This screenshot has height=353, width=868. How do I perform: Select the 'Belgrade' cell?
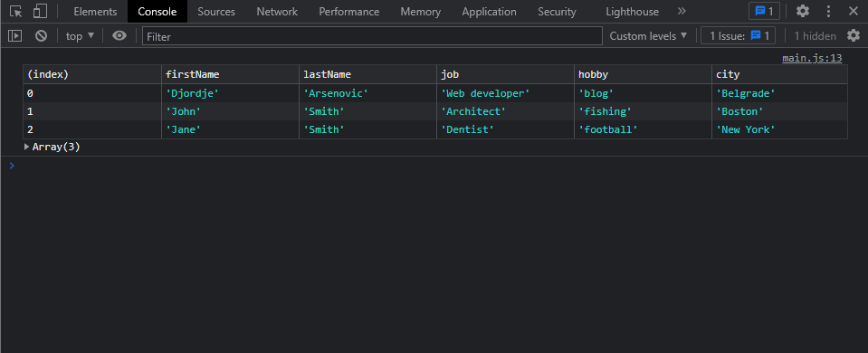[x=779, y=93]
